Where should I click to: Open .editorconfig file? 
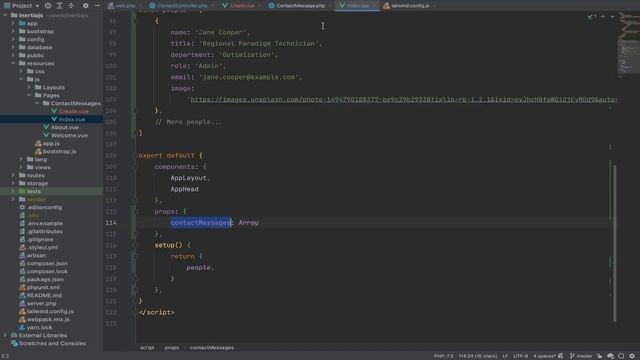coord(44,207)
